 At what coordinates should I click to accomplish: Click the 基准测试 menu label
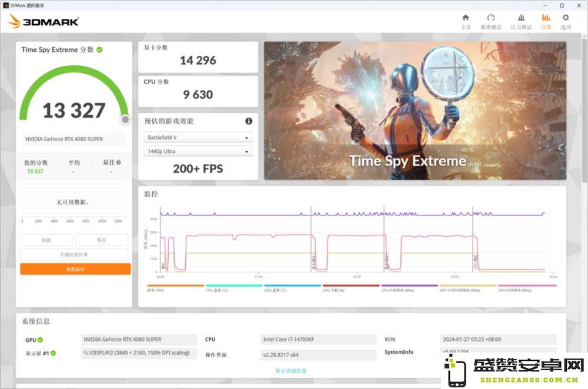[x=491, y=28]
